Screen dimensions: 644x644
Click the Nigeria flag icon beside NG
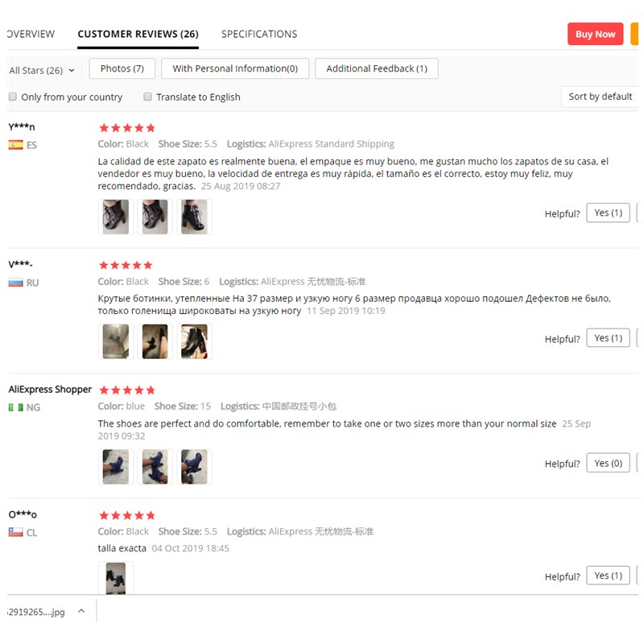click(15, 407)
